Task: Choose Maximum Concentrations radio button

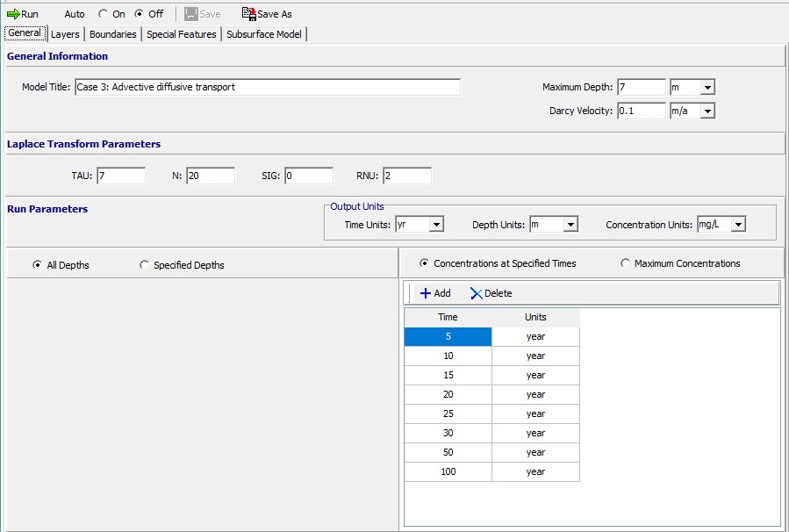Action: (x=626, y=263)
